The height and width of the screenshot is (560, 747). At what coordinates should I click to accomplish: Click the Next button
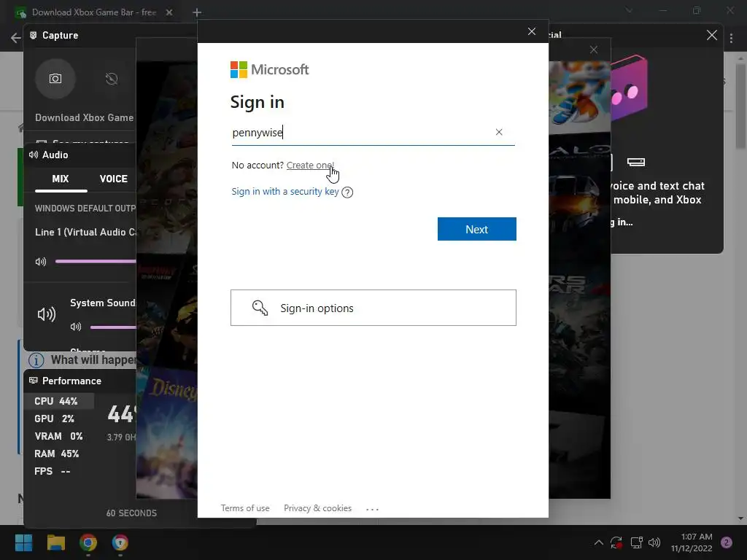[x=477, y=229]
